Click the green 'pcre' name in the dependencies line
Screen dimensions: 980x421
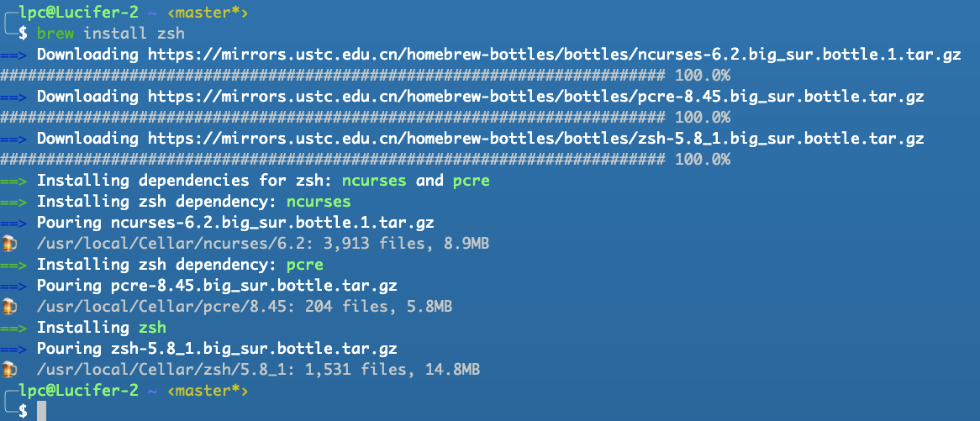coord(471,182)
